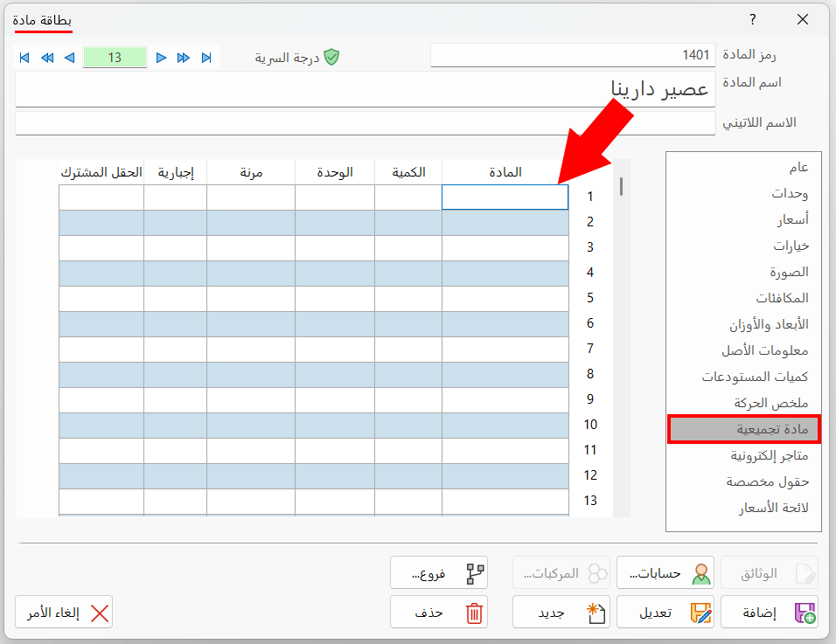This screenshot has height=644, width=836.
Task: Click the الكمية cell in row 1
Action: tap(408, 197)
